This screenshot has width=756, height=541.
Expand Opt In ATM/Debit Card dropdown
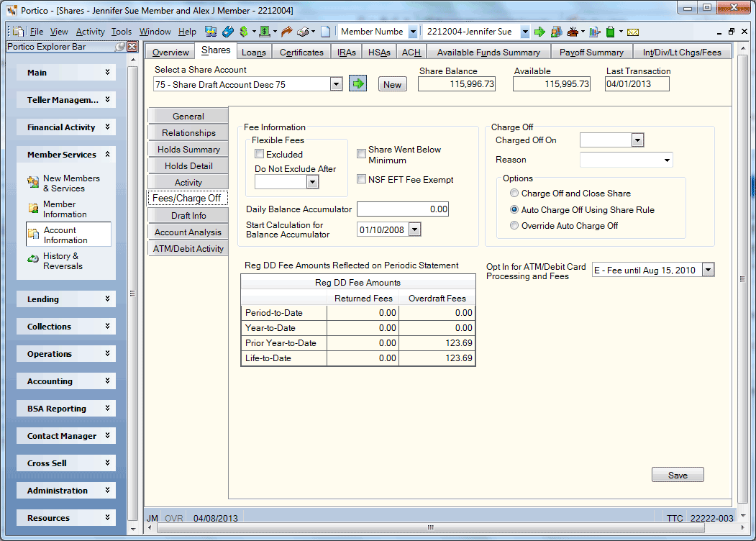point(708,270)
